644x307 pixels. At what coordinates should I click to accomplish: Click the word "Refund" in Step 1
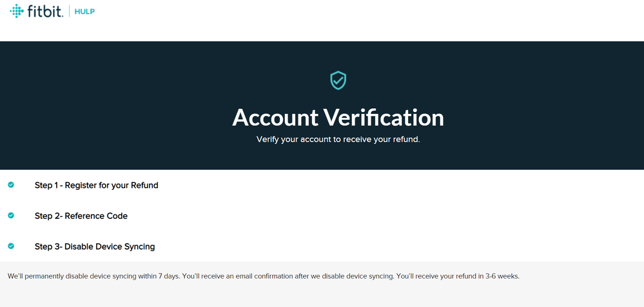click(x=144, y=185)
